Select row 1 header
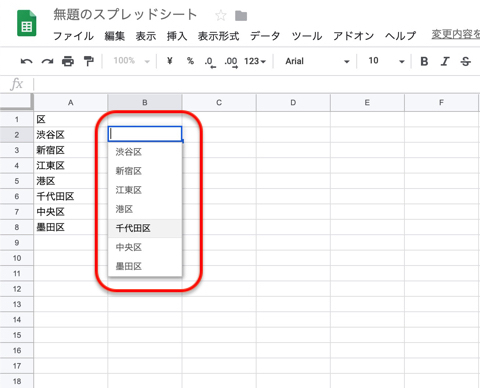480x388 pixels. tap(17, 119)
